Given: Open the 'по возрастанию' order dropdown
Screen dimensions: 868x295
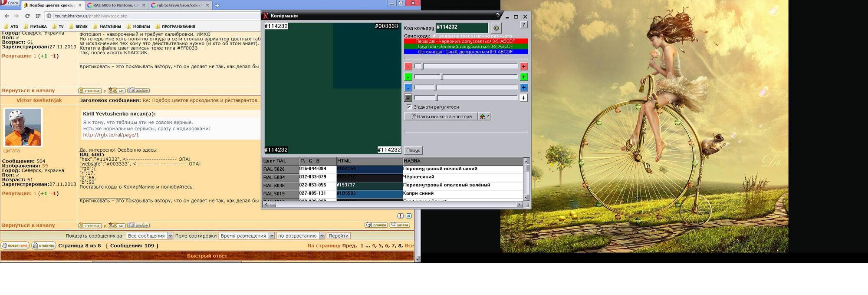Looking at the screenshot, I should [x=300, y=236].
